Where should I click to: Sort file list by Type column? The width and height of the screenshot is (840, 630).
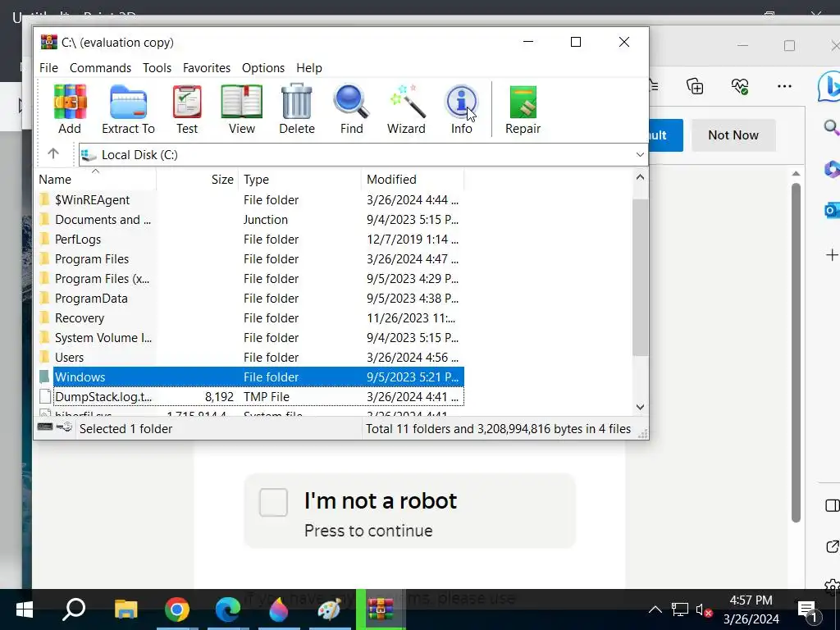point(300,180)
